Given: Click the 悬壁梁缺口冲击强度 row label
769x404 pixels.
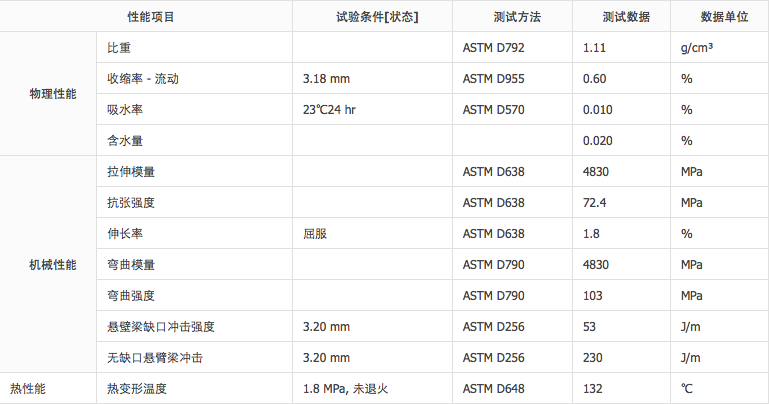Looking at the screenshot, I should 161,327.
